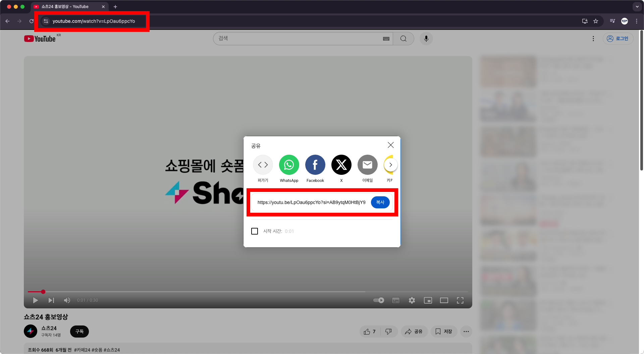644x354 pixels.
Task: Play the video
Action: [35, 300]
